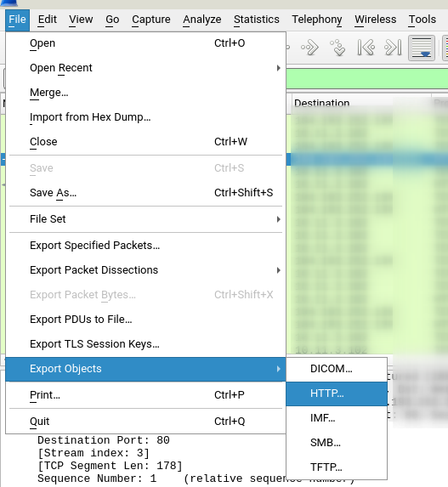Select Quit from the File menu
Viewport: 448px width, 487px height.
[145, 422]
